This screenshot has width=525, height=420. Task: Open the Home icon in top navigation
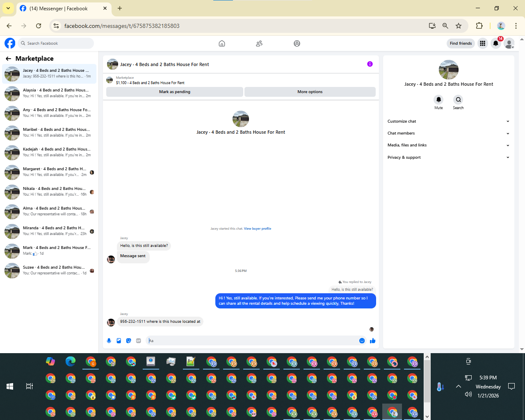tap(222, 43)
